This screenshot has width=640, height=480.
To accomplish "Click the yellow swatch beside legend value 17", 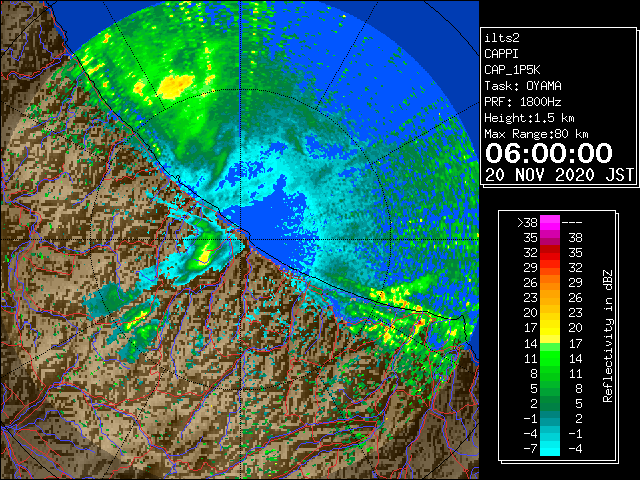I will (x=550, y=328).
